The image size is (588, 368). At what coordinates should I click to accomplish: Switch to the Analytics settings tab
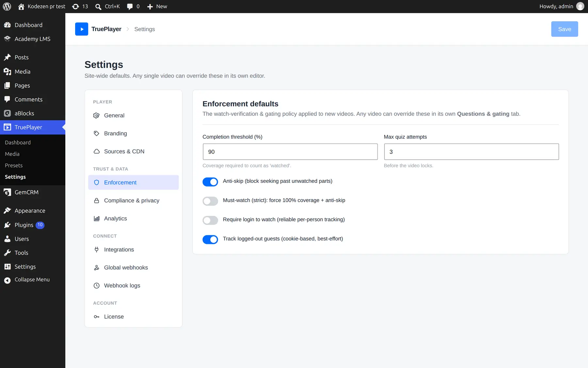click(x=133, y=219)
